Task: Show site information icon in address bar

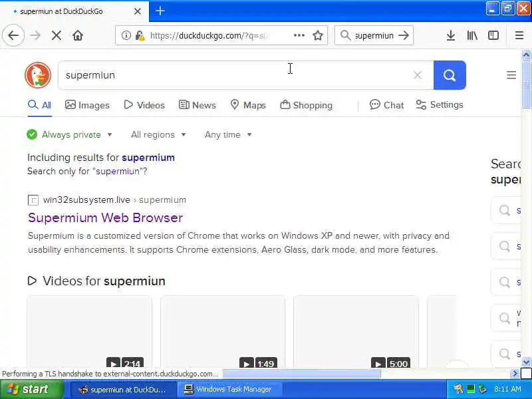Action: tap(126, 35)
